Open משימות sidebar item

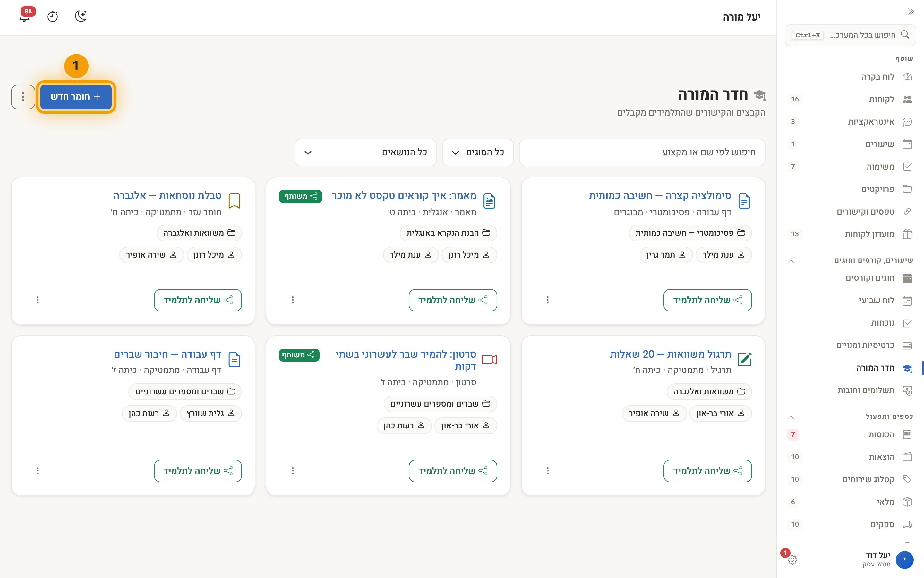(x=850, y=167)
